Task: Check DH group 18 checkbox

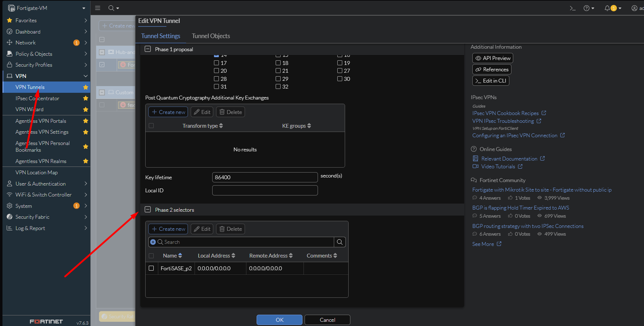Action: (x=278, y=63)
